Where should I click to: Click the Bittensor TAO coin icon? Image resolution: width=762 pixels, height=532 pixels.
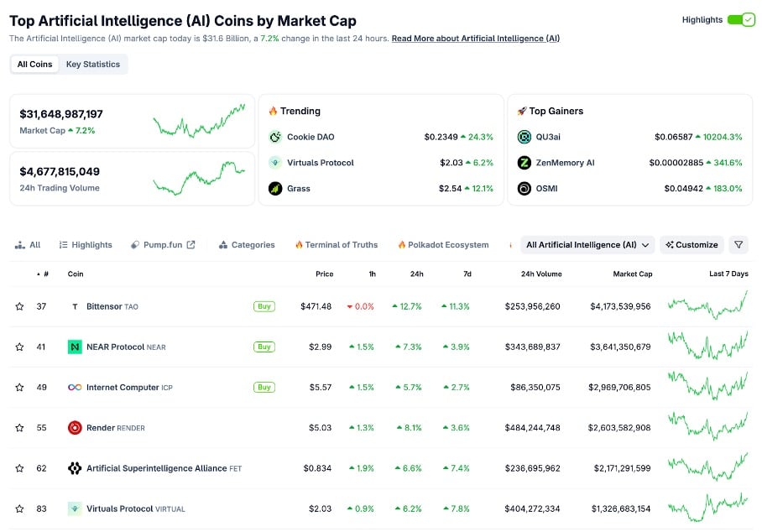(x=75, y=307)
